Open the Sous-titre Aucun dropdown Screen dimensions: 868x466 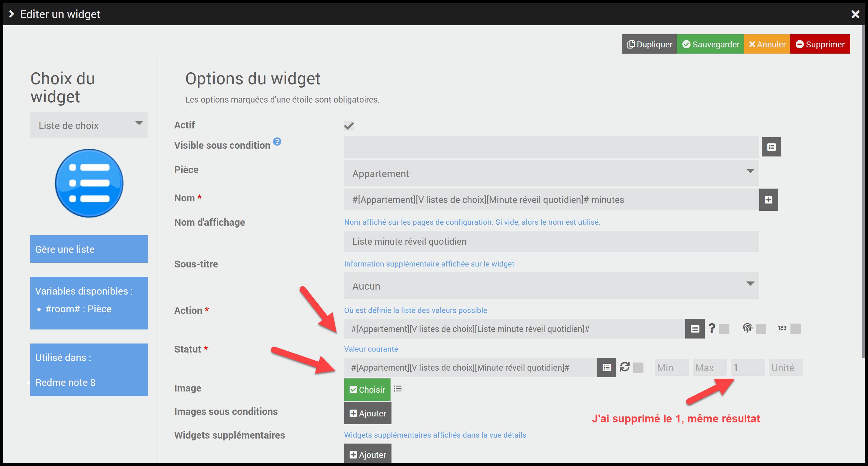tap(551, 286)
